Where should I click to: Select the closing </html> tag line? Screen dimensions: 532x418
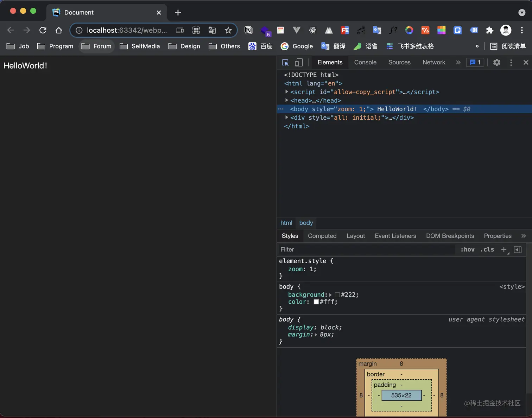297,126
